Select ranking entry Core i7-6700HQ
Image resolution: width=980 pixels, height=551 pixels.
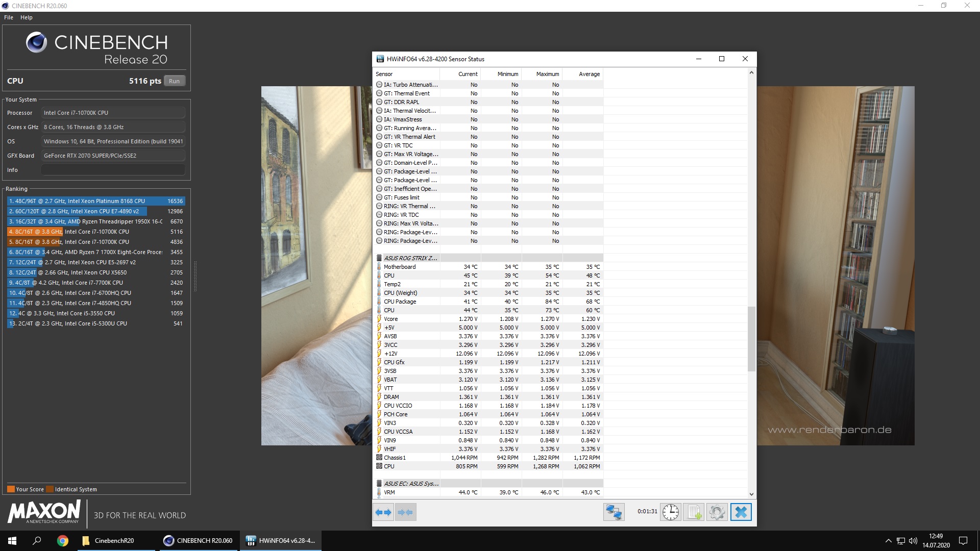(x=96, y=293)
